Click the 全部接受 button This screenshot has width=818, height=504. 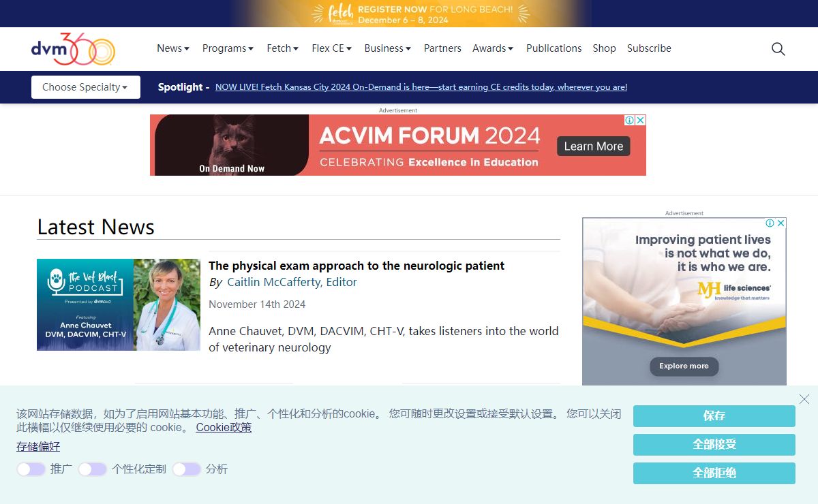pyautogui.click(x=714, y=445)
